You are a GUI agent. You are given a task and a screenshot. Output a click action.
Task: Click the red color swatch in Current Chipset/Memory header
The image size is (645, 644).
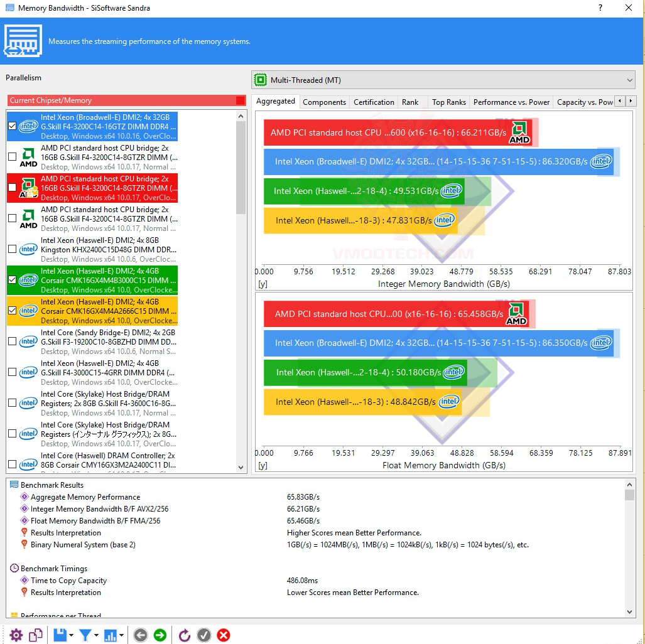241,100
